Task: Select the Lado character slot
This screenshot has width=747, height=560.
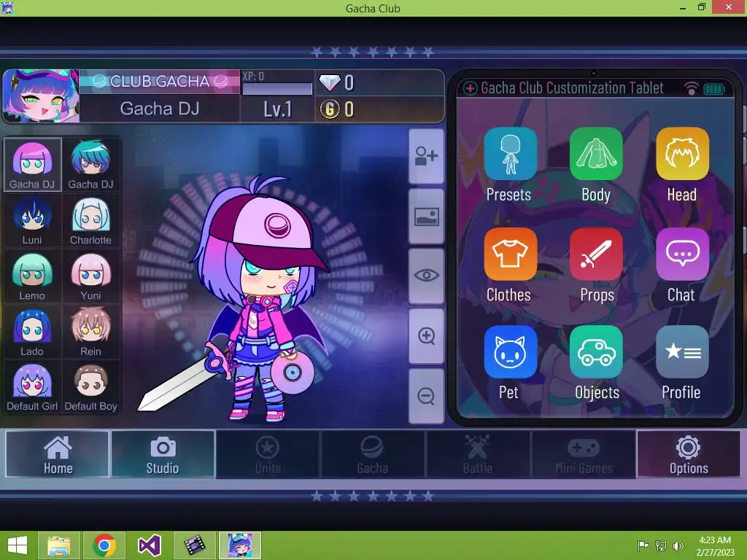Action: pos(32,332)
